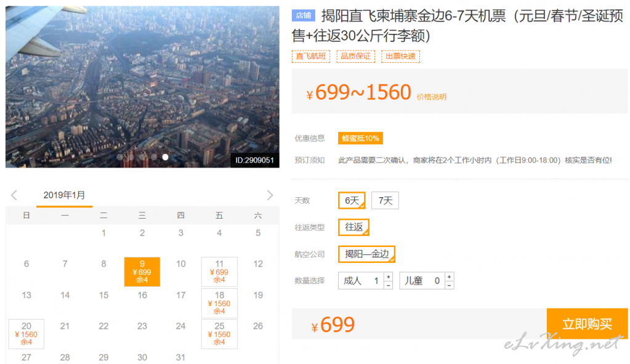Screen dimensions: 630x364
Task: Select the 7天 duration option
Action: pyautogui.click(x=385, y=201)
